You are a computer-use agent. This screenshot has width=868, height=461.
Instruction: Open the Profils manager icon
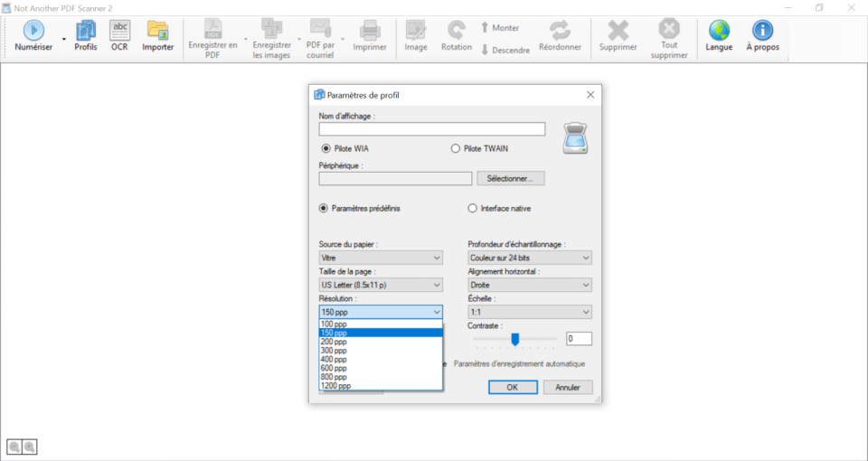coord(86,31)
